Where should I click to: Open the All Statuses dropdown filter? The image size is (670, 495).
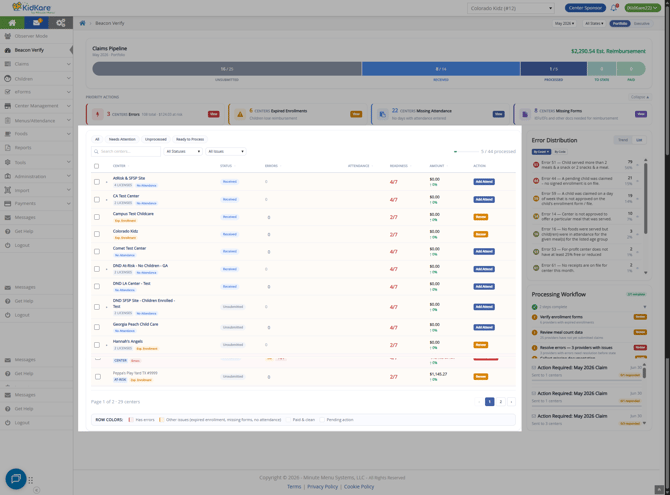click(x=183, y=151)
